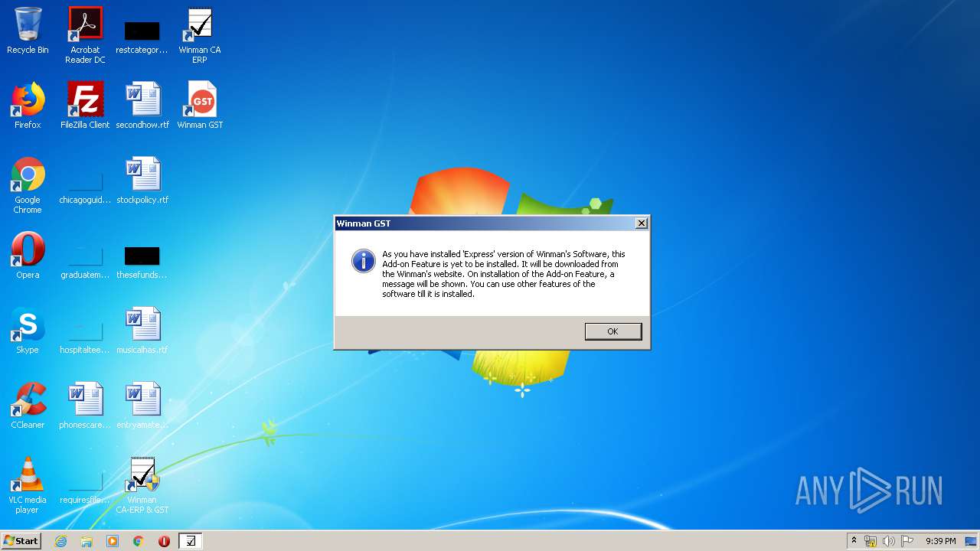980x551 pixels.
Task: Select Winman CA-ERP & GST installer icon
Action: 142,485
